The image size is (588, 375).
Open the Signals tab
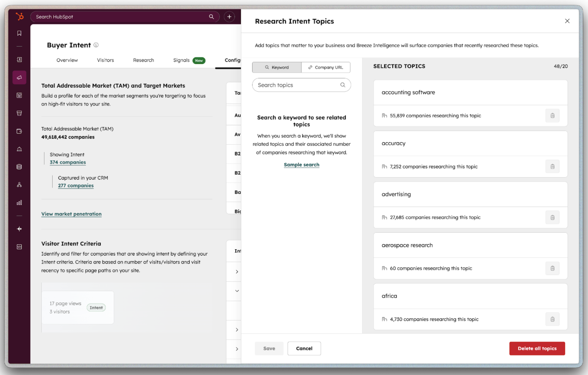point(181,60)
